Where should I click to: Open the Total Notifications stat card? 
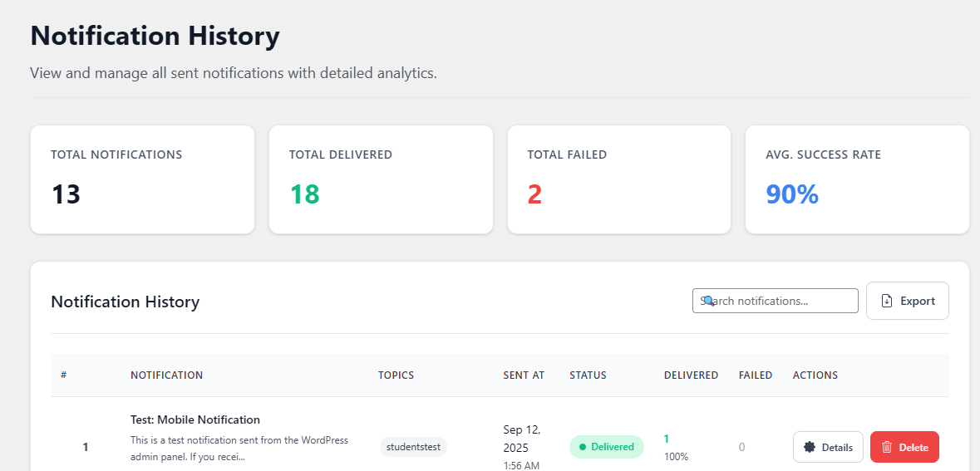tap(142, 180)
